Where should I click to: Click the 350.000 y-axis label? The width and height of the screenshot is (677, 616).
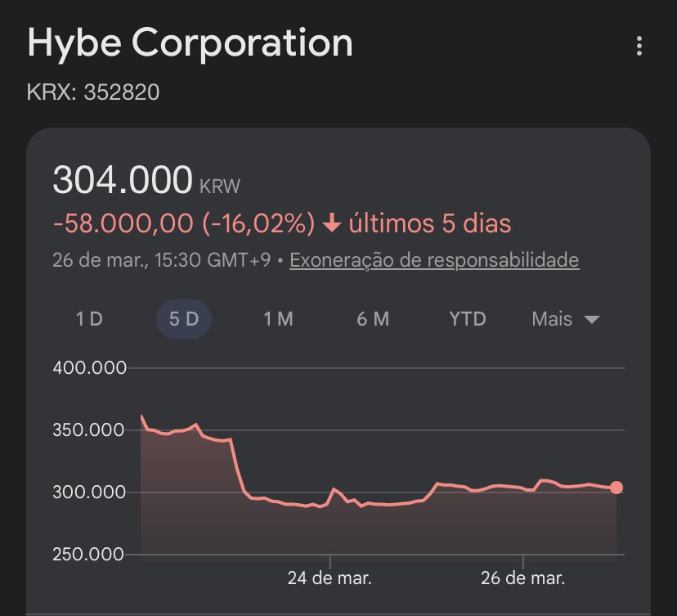[88, 430]
